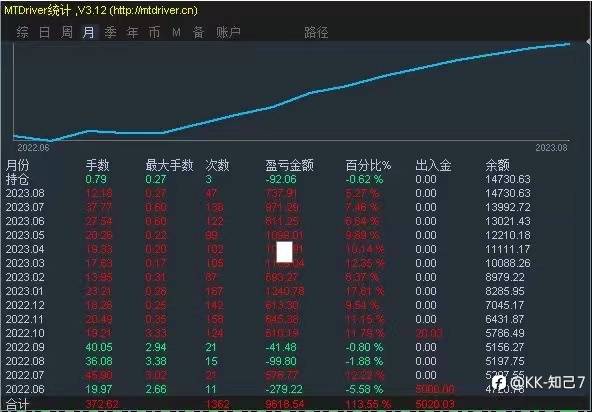
Task: Click balance 12210.18 for 2023.05
Action: point(508,235)
